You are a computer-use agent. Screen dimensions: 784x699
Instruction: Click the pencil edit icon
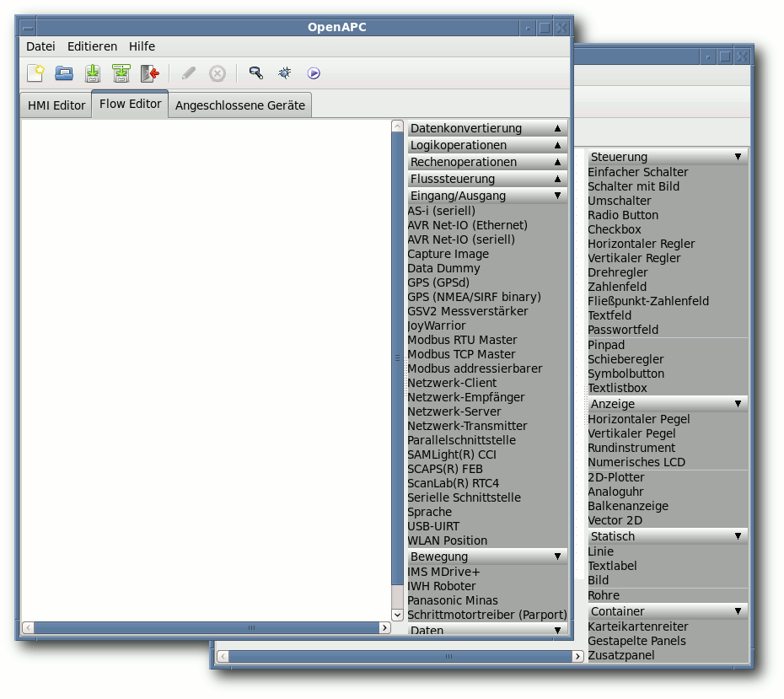pos(189,73)
